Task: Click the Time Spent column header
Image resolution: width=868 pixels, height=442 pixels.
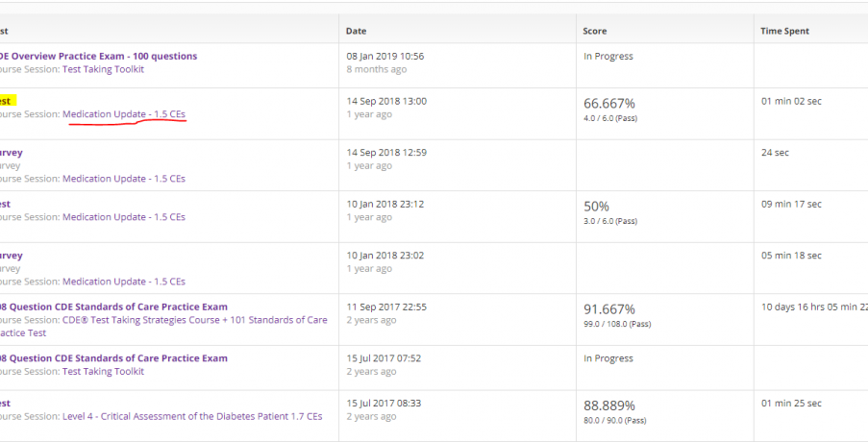Action: coord(784,31)
